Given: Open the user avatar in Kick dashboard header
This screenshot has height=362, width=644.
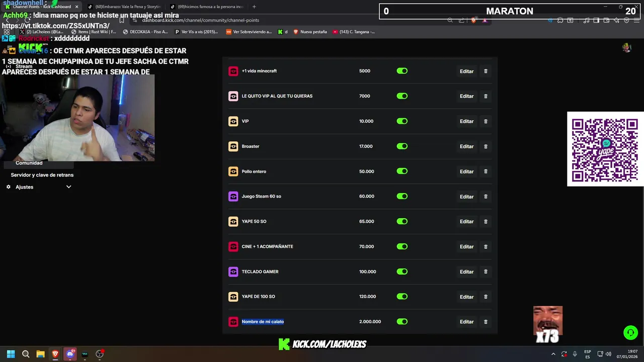Looking at the screenshot, I should tap(626, 48).
